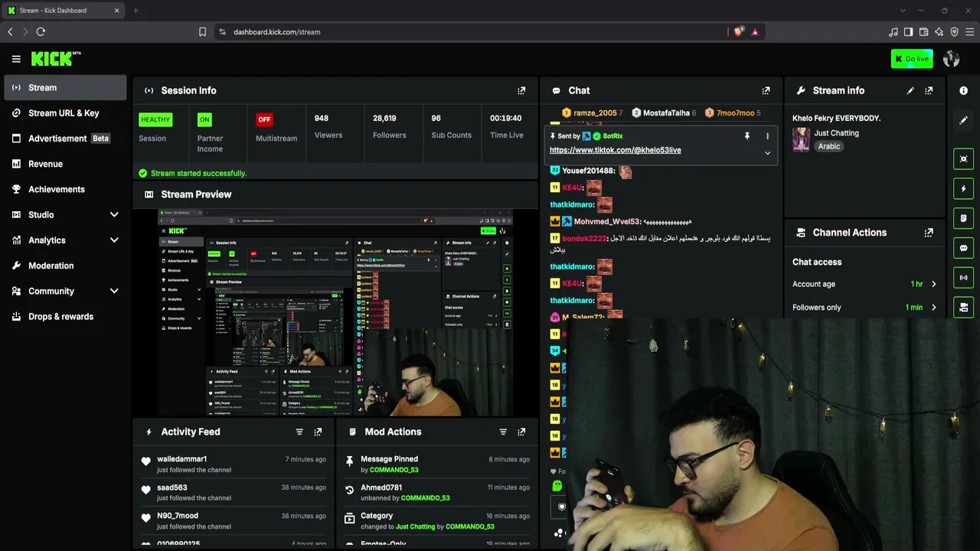Reload the page in the browser
Image resolution: width=980 pixels, height=551 pixels.
pyautogui.click(x=41, y=32)
